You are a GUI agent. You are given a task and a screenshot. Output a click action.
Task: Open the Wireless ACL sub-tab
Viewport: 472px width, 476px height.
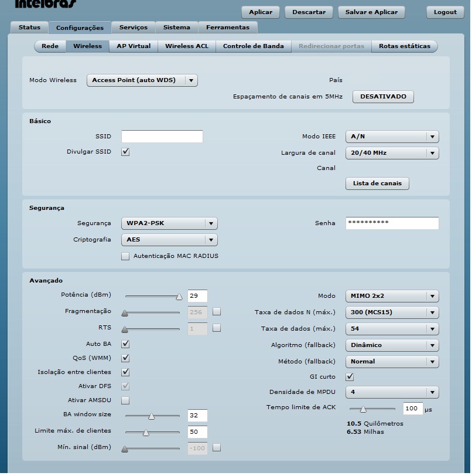coord(187,46)
